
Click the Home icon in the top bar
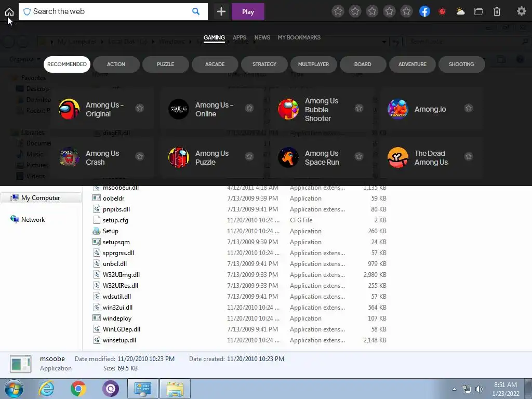(x=9, y=11)
